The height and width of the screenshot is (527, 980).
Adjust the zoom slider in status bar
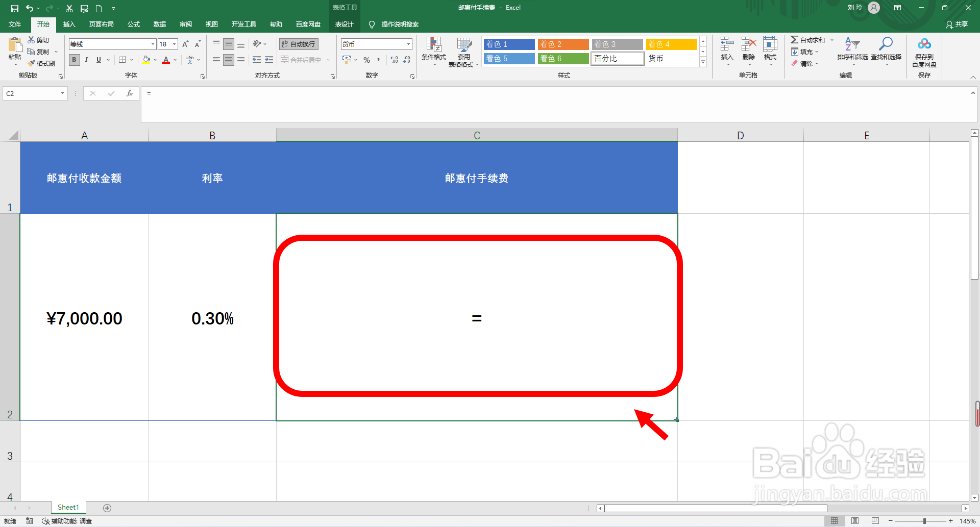pos(924,521)
